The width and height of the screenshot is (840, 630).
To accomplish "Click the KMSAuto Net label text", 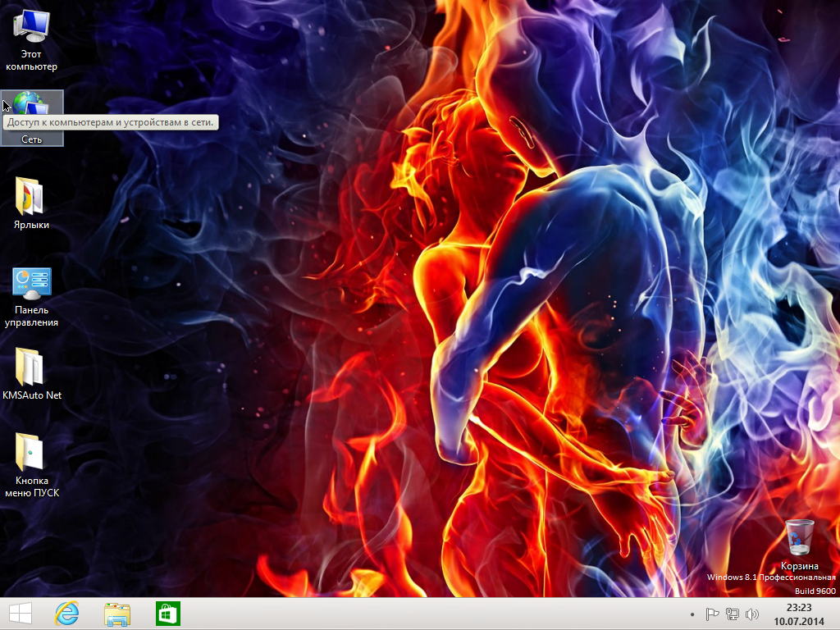I will [x=32, y=395].
